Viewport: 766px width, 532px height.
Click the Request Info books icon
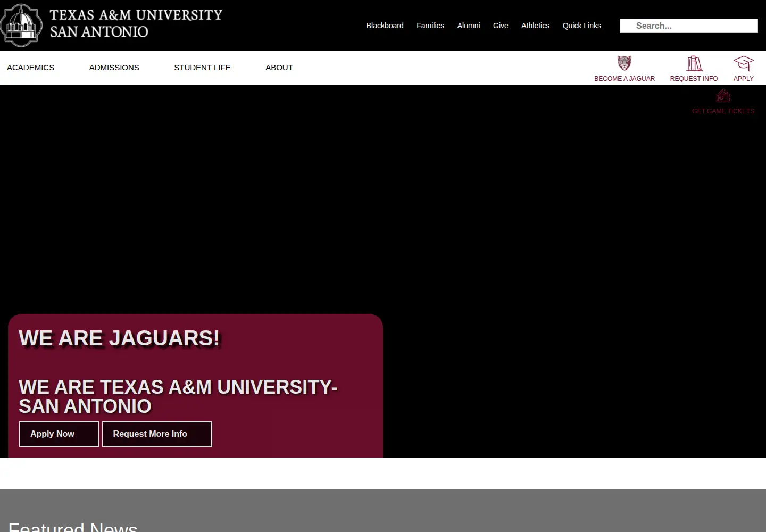tap(694, 63)
